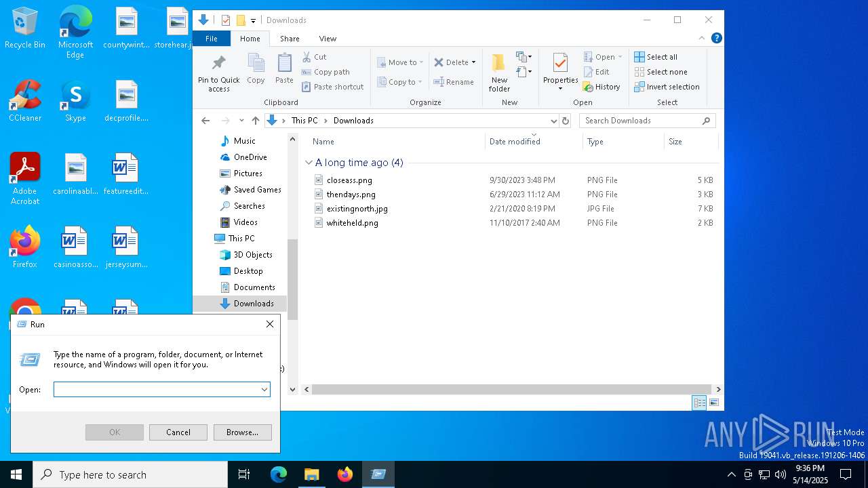Select closeass.png file
Viewport: 868px width, 488px height.
349,180
